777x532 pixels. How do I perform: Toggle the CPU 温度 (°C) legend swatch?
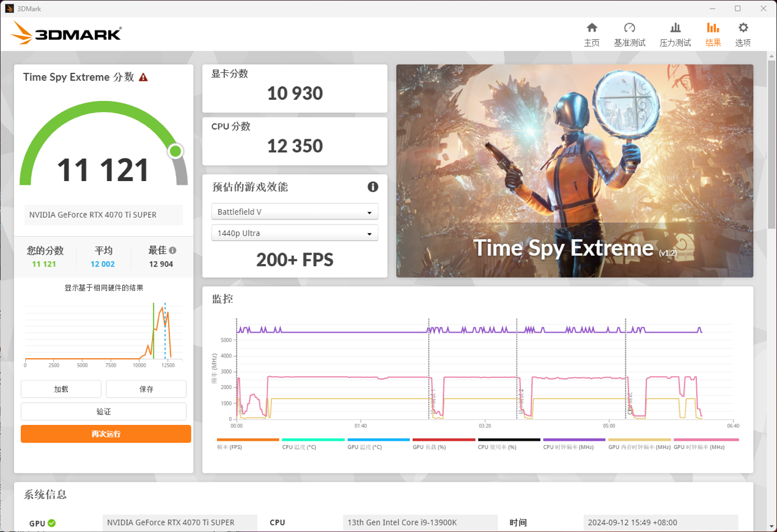(313, 440)
